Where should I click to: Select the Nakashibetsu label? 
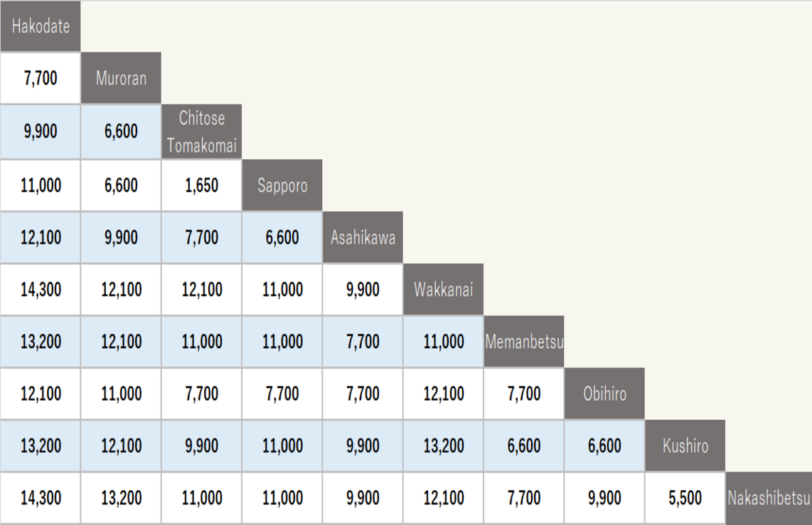pos(769,498)
